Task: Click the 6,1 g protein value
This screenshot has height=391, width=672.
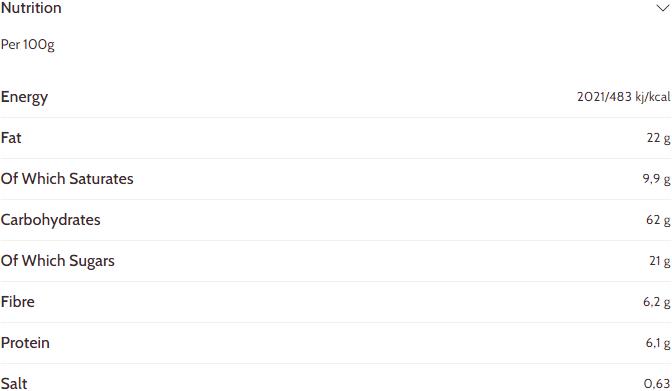Action: 658,343
